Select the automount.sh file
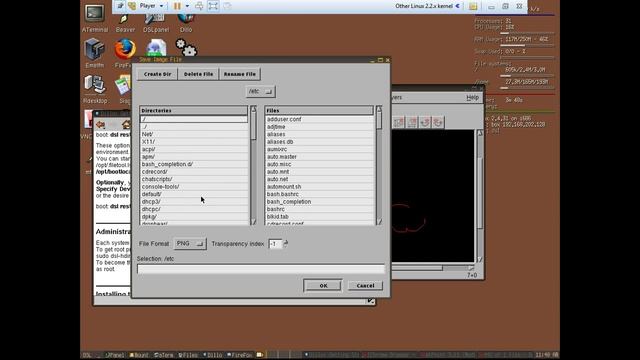640x360 pixels. [x=319, y=187]
